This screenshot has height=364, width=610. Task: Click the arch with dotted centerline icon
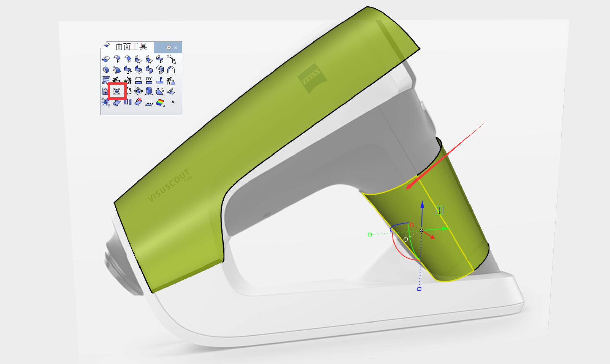[x=171, y=70]
